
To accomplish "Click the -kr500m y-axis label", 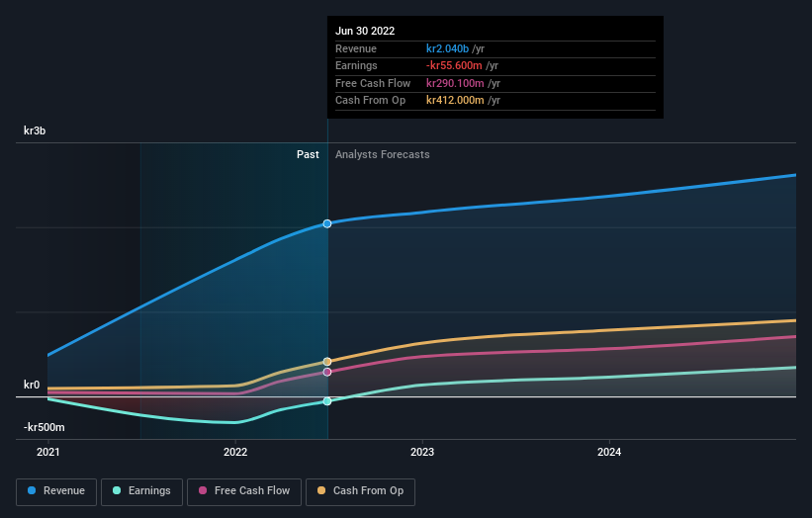I will tap(45, 427).
